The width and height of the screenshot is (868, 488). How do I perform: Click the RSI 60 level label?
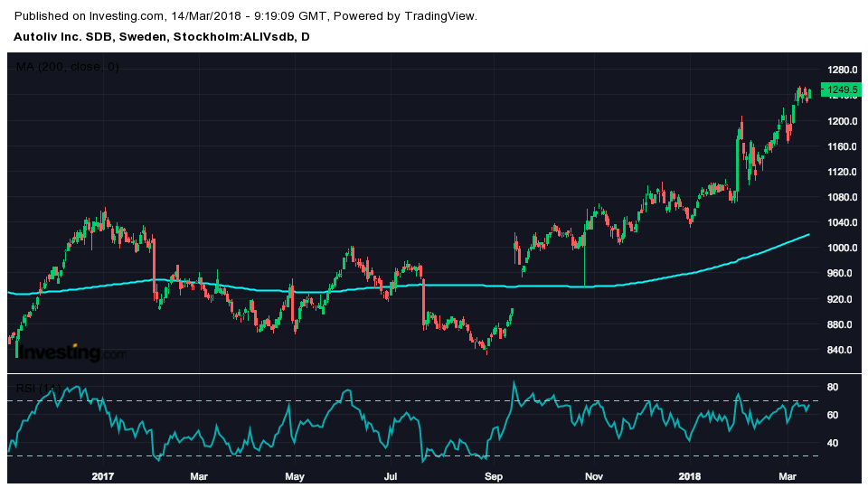pyautogui.click(x=833, y=415)
